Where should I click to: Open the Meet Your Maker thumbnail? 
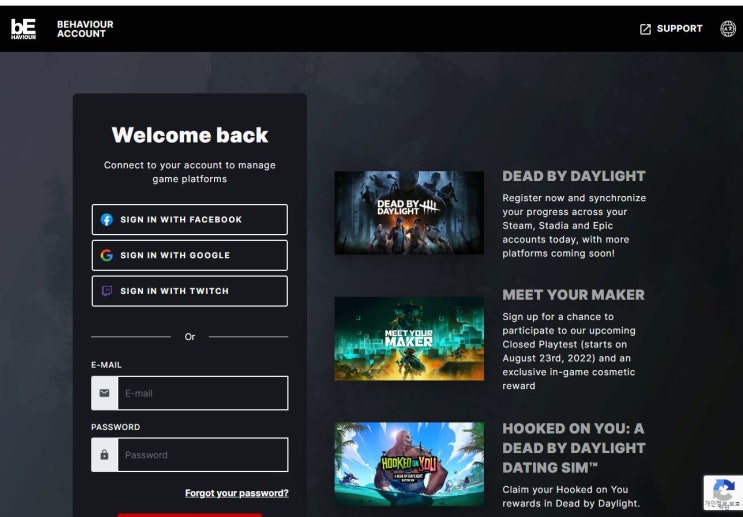(x=409, y=339)
